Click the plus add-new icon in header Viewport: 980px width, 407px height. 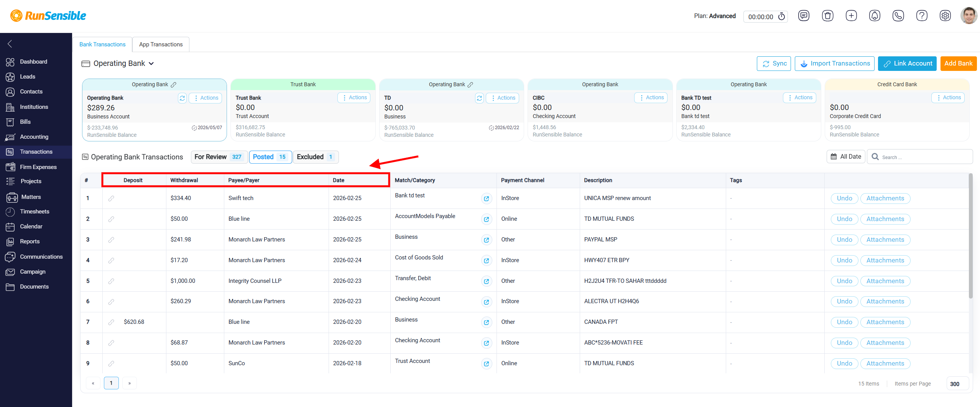pos(851,16)
